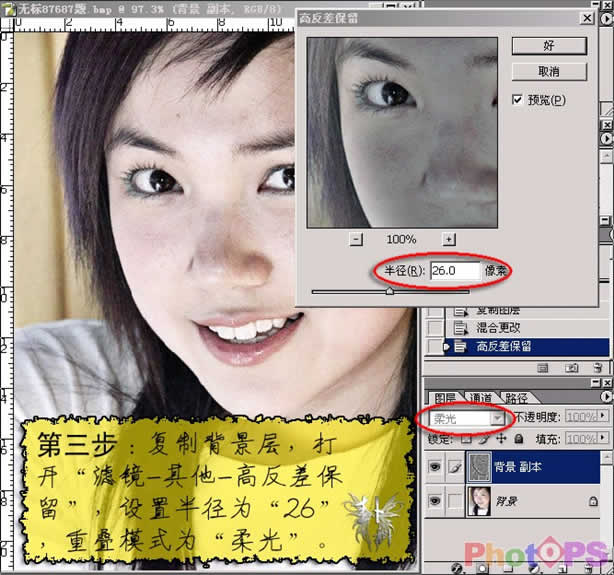Toggle lock image pixels brush icon
This screenshot has width=614, height=575.
[484, 439]
